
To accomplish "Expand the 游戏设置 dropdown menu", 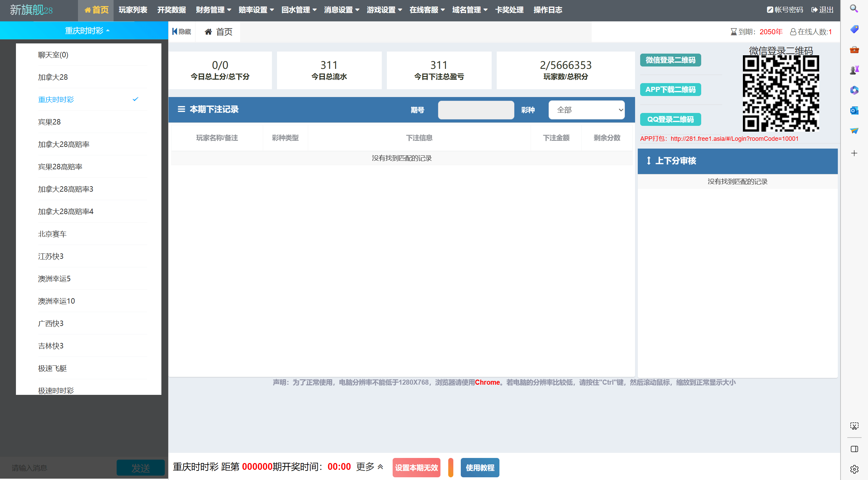I will click(384, 10).
